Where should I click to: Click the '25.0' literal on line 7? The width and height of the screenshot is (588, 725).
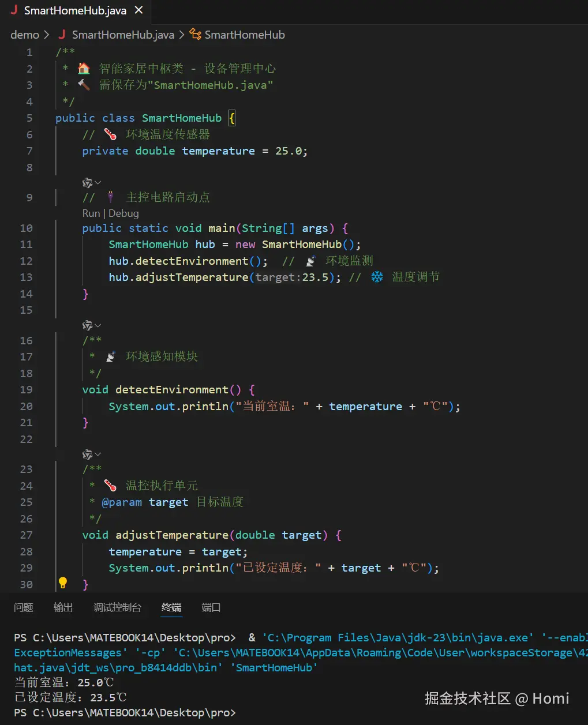point(289,151)
